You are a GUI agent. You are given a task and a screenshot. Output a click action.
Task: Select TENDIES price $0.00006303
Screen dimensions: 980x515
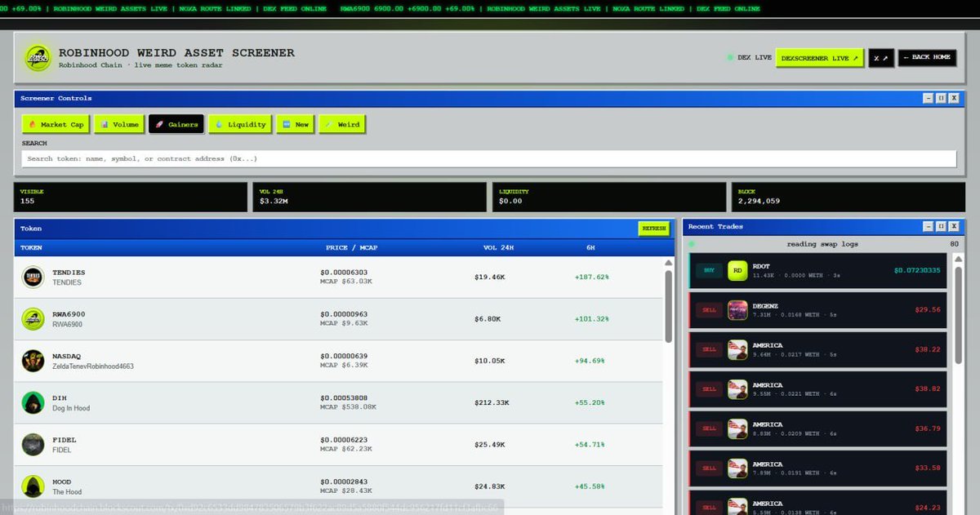(344, 272)
